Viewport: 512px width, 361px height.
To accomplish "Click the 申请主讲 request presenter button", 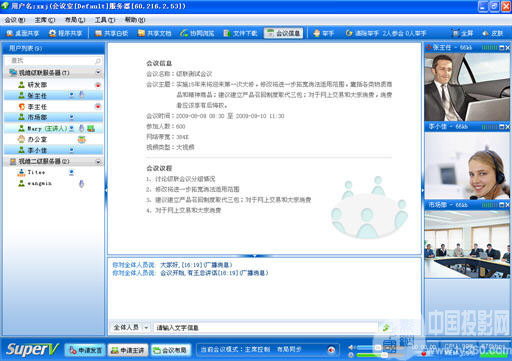I will tap(128, 350).
